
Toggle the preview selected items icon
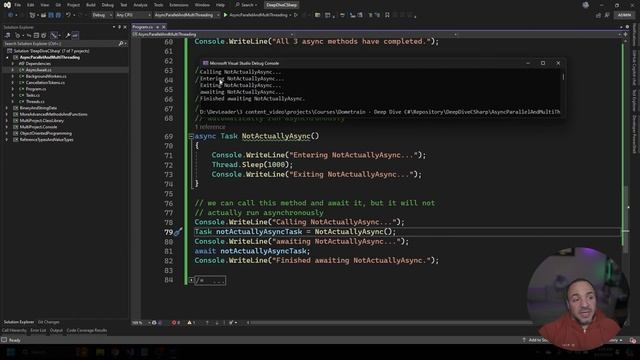click(75, 36)
